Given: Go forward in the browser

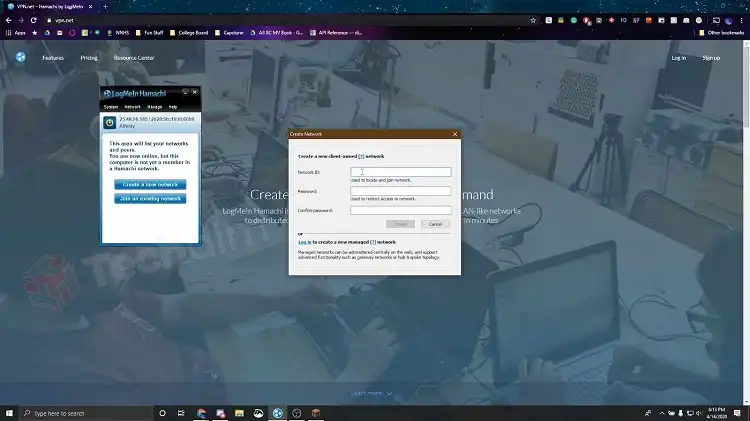Looking at the screenshot, I should click(21, 20).
